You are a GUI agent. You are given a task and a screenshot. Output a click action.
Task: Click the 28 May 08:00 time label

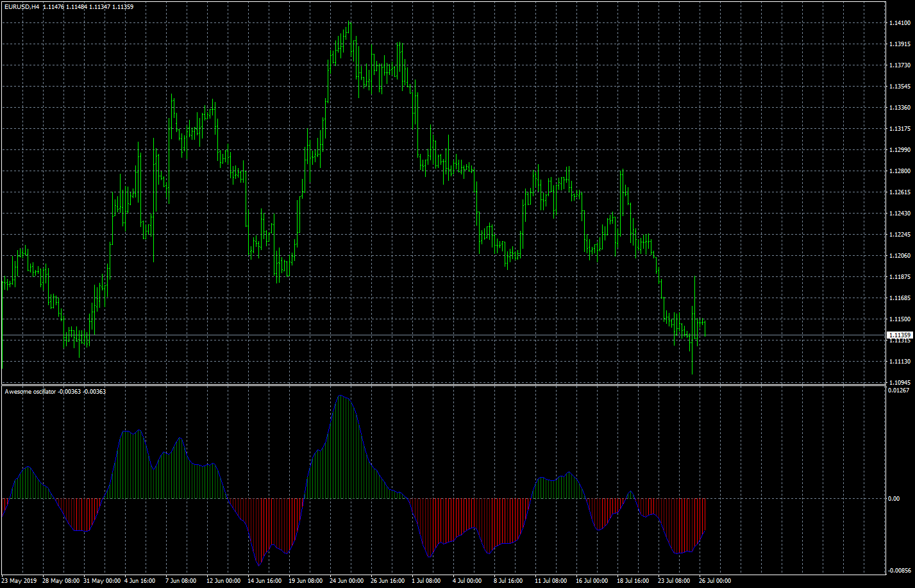61,581
